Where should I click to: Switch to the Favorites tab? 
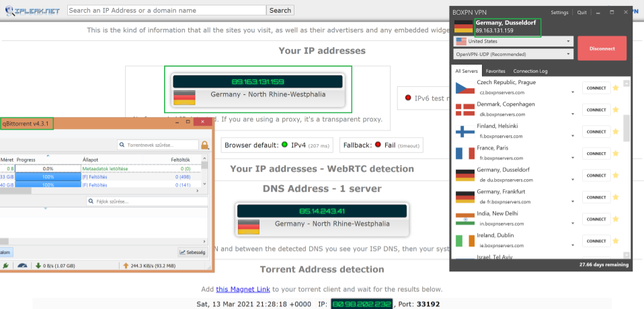(495, 71)
